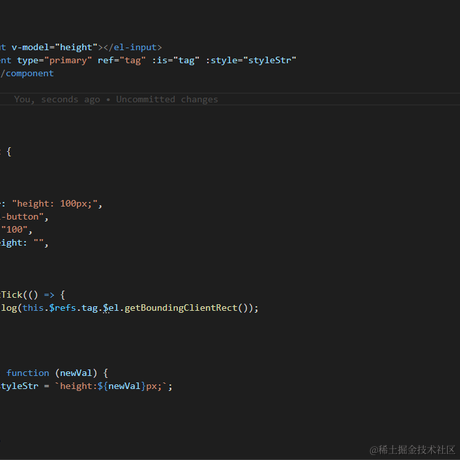Click the $refs property in log statement
Screen dimensions: 460x460
(x=63, y=308)
